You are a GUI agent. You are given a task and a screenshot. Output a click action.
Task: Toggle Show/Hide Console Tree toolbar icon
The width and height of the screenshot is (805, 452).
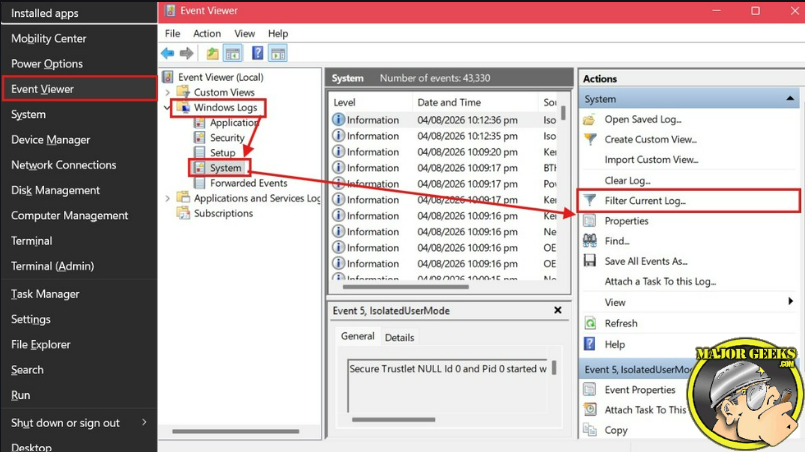point(233,53)
